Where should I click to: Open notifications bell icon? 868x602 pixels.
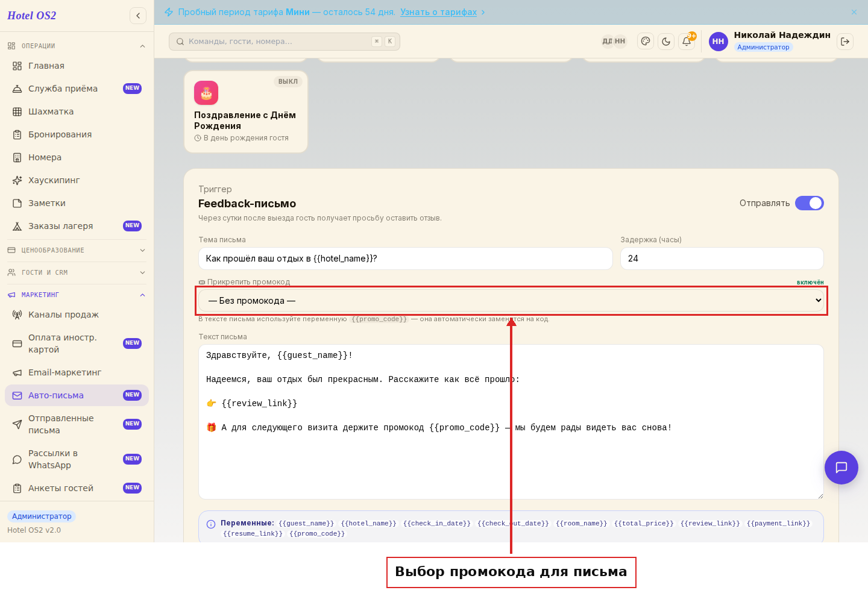pos(687,42)
